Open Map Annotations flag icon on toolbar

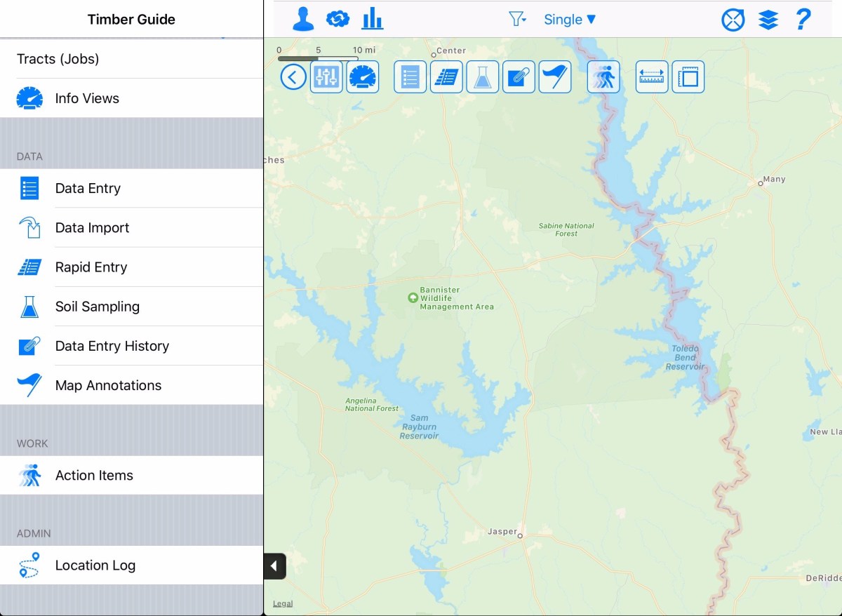(x=555, y=76)
